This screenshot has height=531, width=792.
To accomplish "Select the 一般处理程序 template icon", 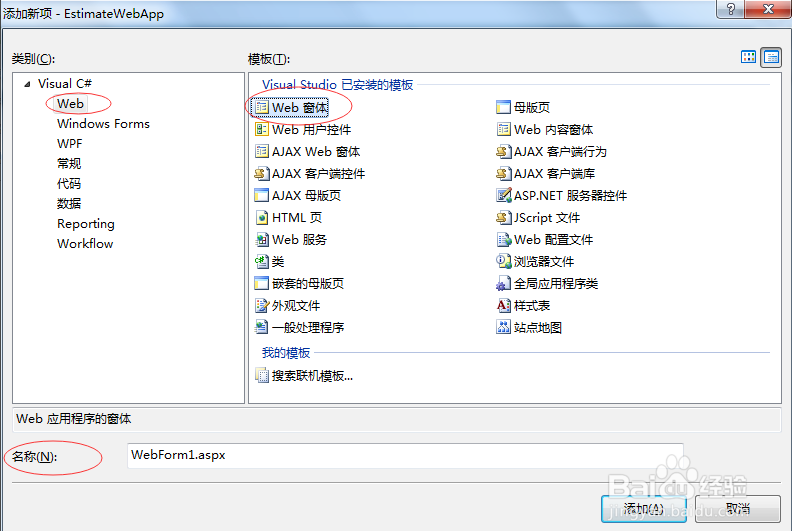I will [x=262, y=327].
